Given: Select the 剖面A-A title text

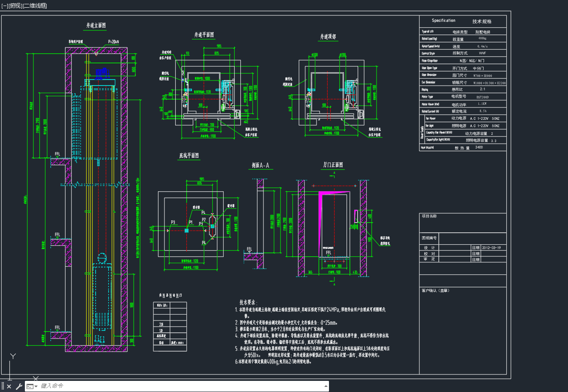Looking at the screenshot, I should 260,166.
